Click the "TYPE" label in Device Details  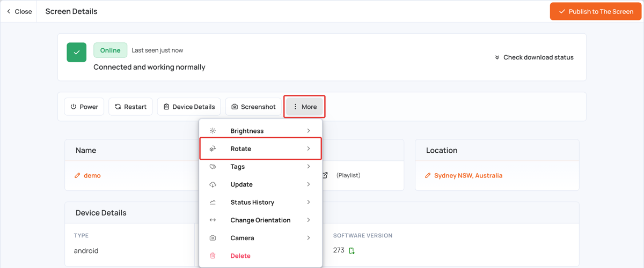pos(81,236)
